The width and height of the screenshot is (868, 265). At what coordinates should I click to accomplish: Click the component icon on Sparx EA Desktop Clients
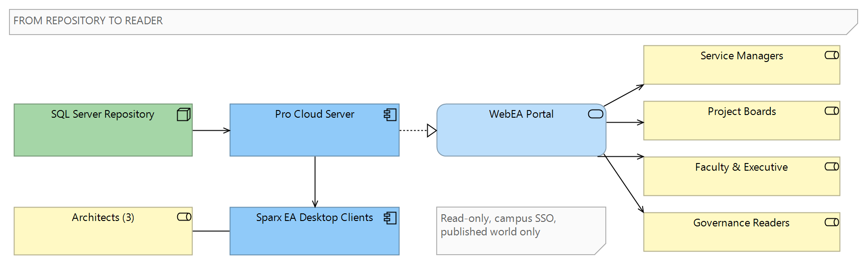click(390, 218)
